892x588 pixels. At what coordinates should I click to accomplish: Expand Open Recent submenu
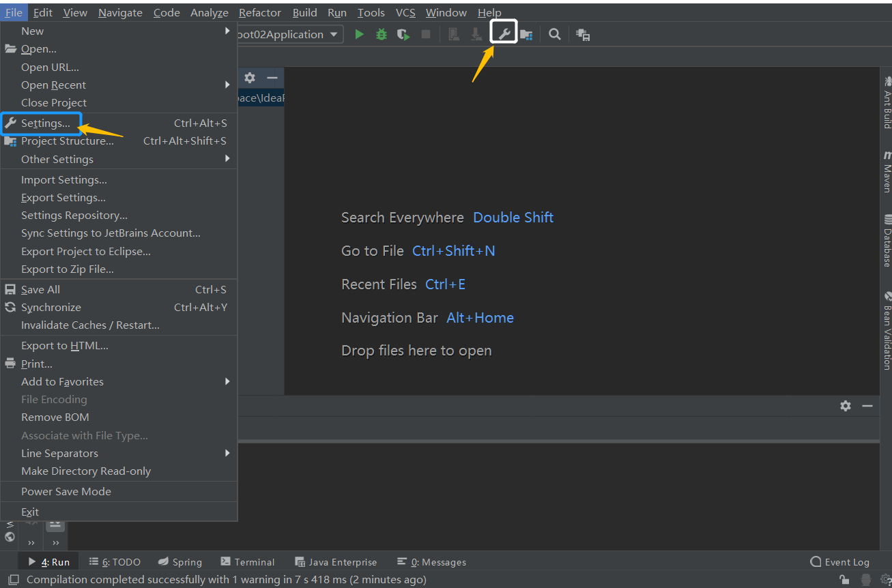point(119,85)
